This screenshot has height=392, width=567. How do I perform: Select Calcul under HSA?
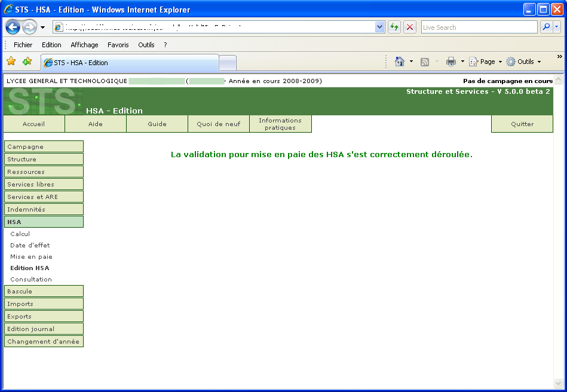click(x=20, y=234)
